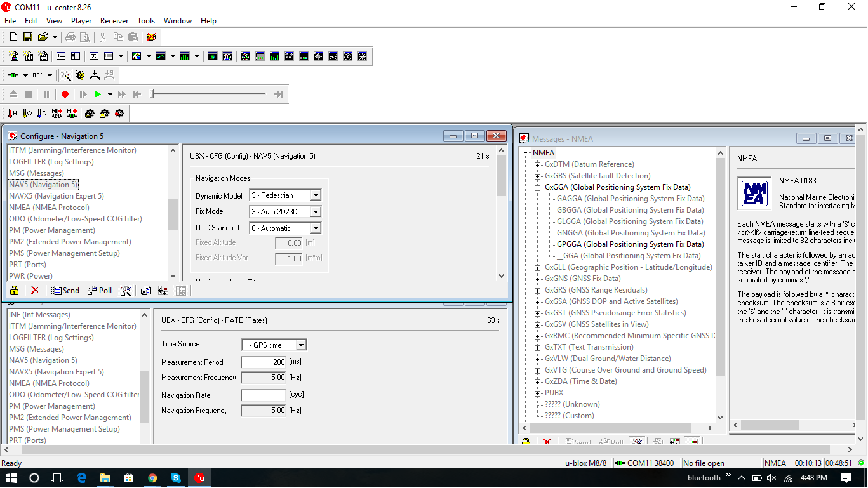Open the Action Center notification icon
Image resolution: width=868 pixels, height=488 pixels.
tap(846, 478)
